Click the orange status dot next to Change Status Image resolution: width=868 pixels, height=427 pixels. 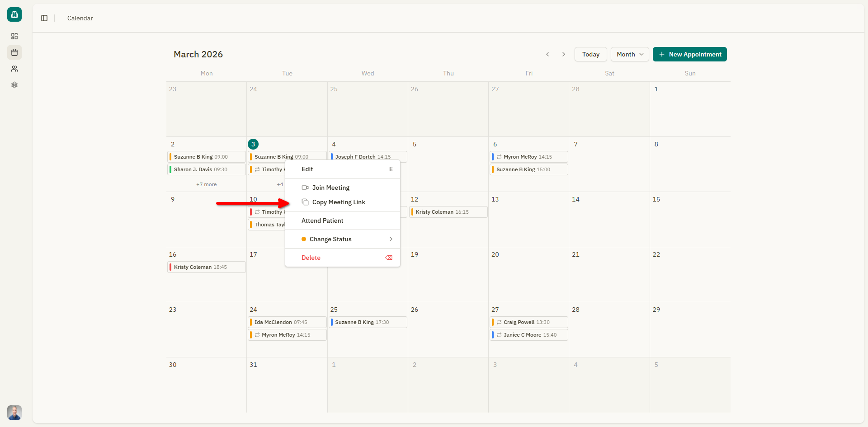click(303, 239)
